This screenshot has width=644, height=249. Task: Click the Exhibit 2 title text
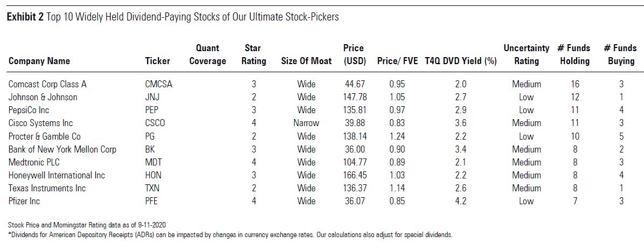(x=172, y=17)
